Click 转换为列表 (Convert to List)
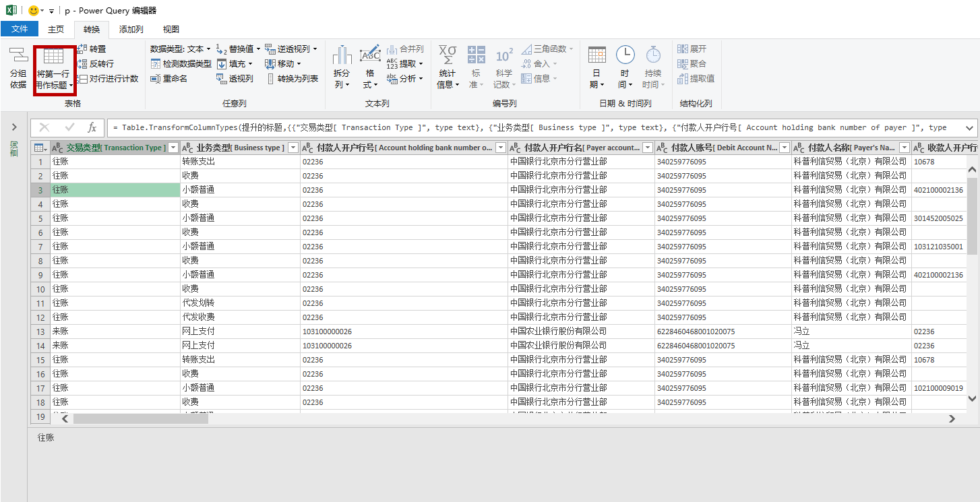The image size is (980, 502). 292,78
